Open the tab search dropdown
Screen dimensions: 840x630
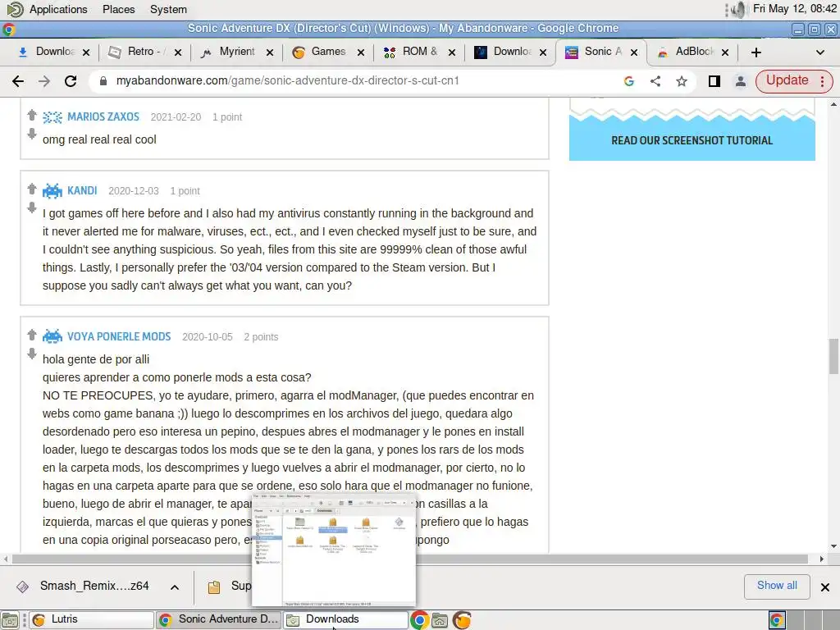click(819, 52)
